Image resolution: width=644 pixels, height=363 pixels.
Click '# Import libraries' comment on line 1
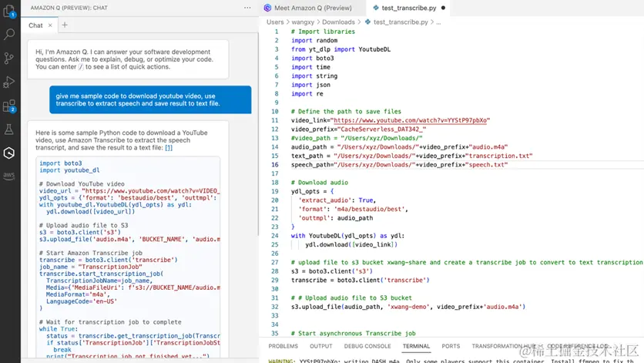coord(323,32)
